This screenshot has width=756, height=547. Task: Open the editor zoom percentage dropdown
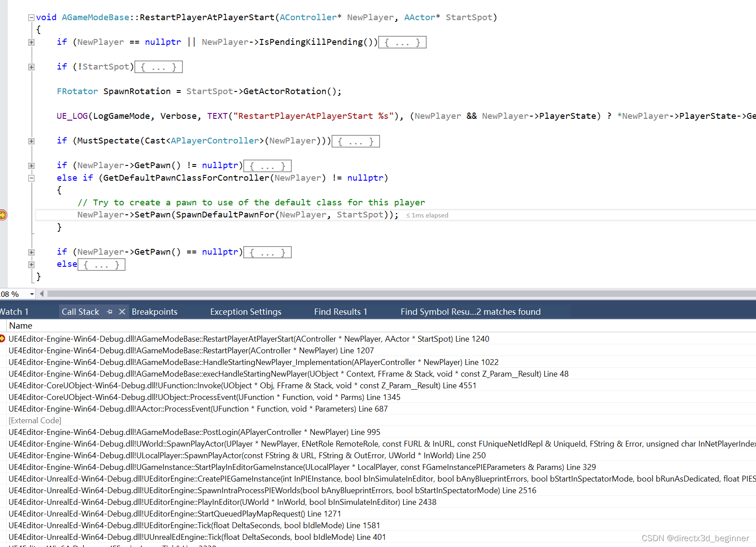coord(32,294)
